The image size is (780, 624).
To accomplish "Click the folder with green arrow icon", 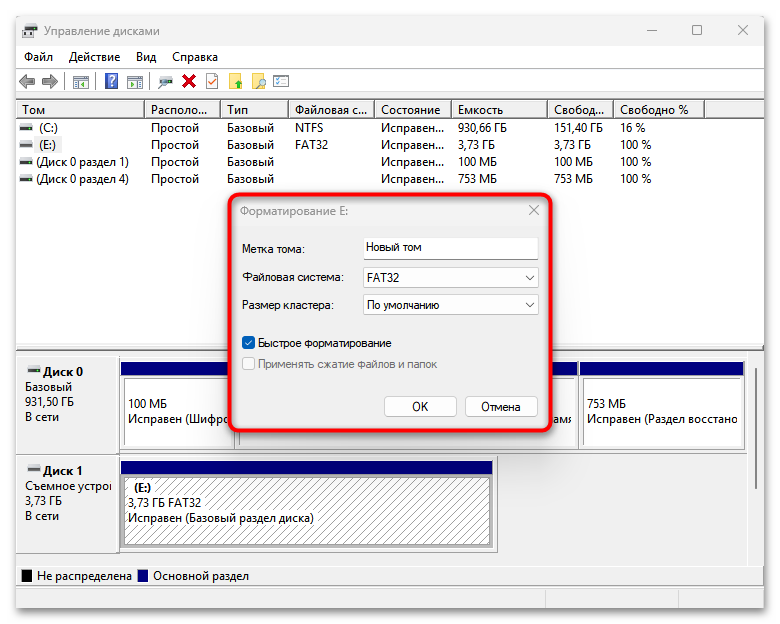I will [236, 81].
